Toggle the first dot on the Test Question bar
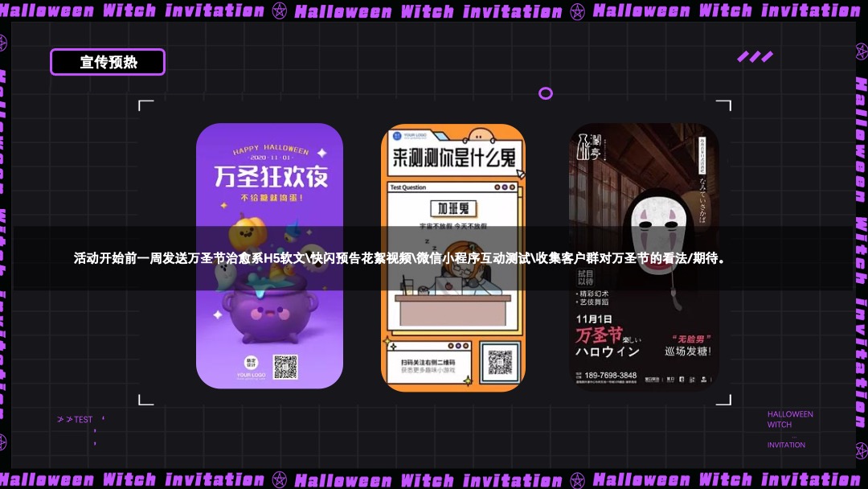This screenshot has width=868, height=489. pos(497,187)
